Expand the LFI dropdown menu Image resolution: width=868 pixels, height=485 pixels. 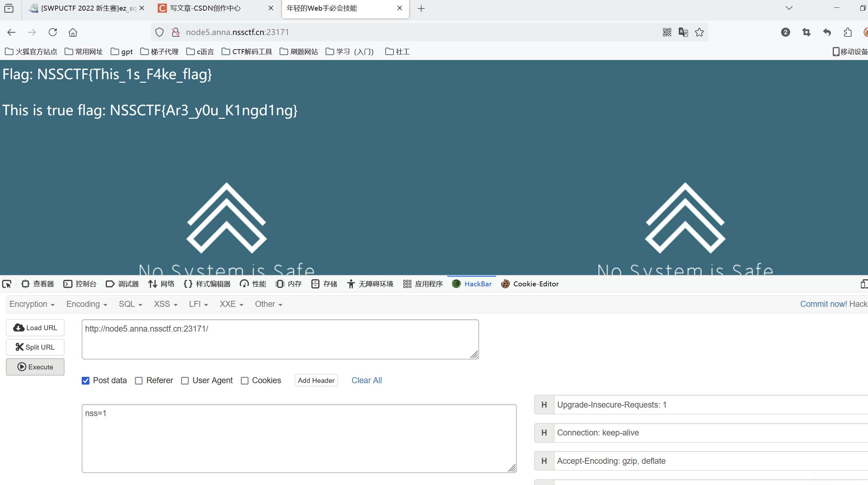pos(198,304)
